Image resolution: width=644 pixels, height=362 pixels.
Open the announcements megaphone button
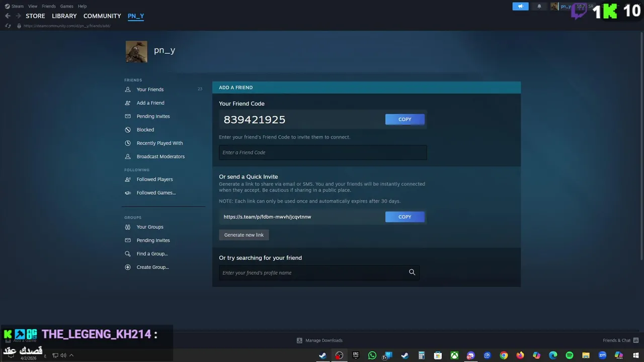coord(521,7)
